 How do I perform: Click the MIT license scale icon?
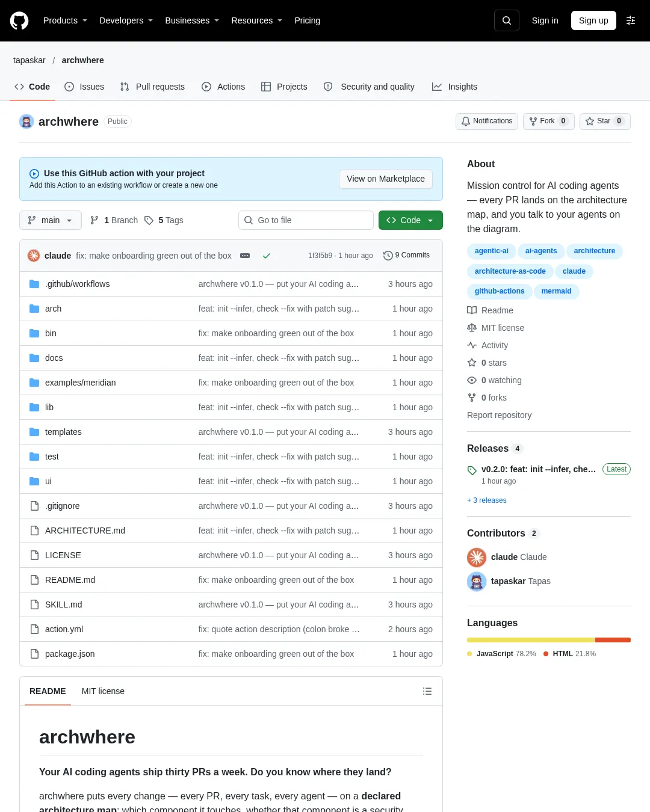pos(472,328)
